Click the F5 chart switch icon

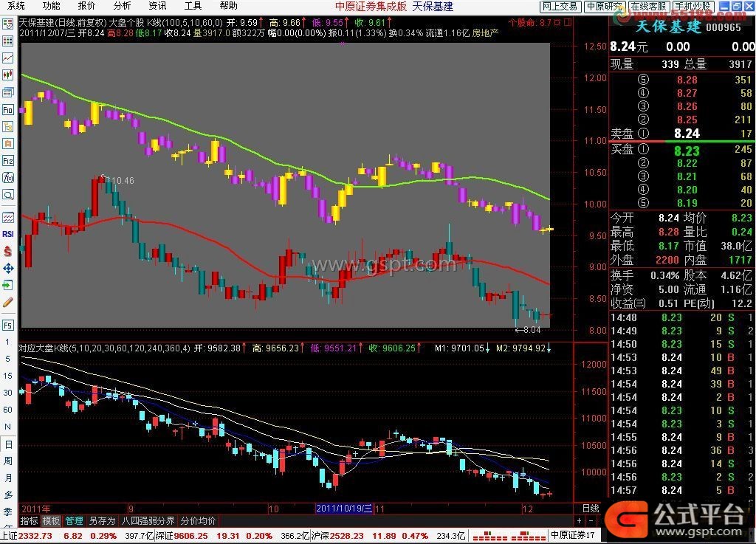coord(7,326)
